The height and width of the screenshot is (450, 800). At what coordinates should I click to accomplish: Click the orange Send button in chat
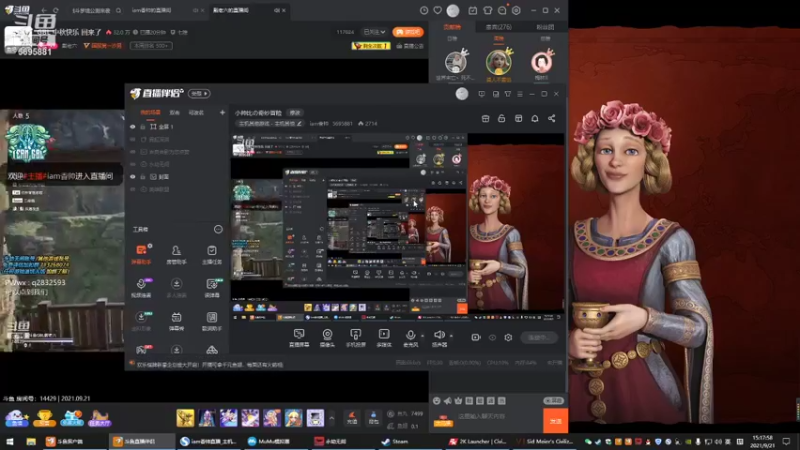point(556,420)
